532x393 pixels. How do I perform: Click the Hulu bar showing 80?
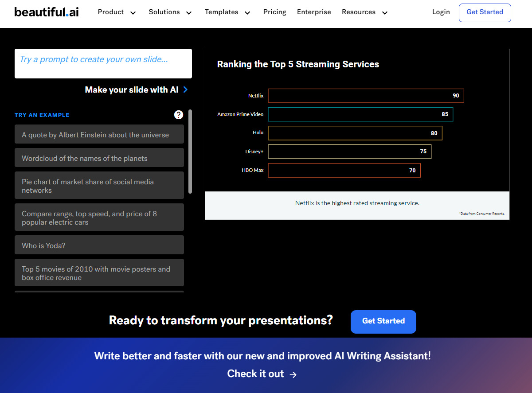[x=355, y=133]
